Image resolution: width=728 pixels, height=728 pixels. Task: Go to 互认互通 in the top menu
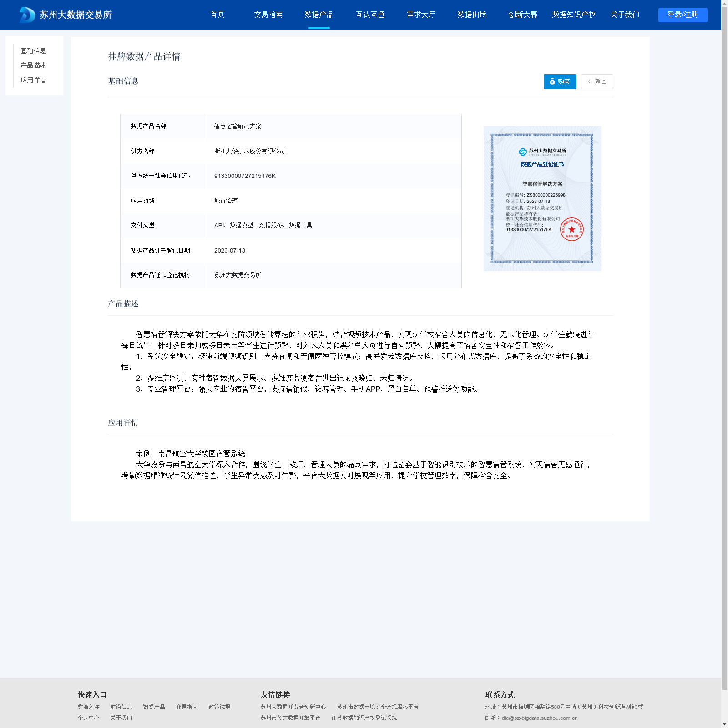[x=370, y=15]
